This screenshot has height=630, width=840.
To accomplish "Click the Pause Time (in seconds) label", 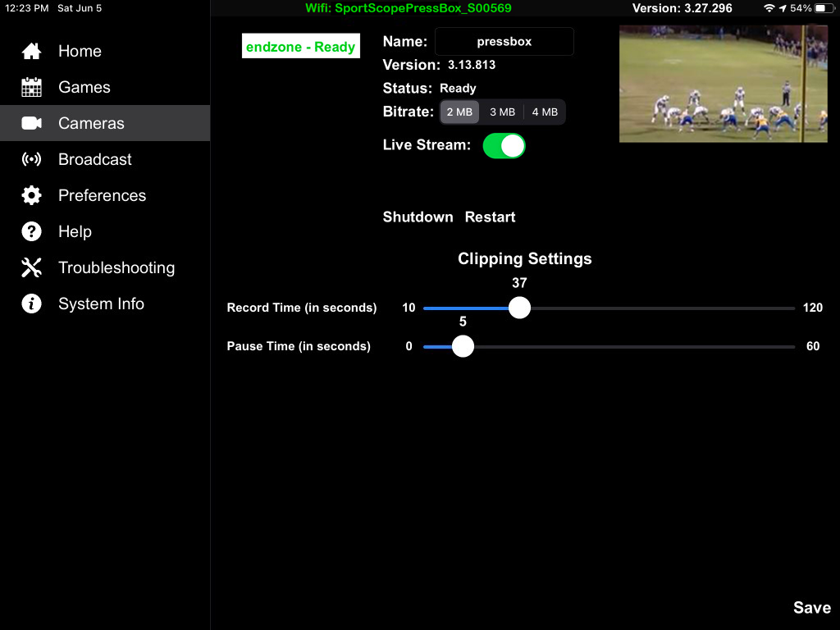I will [299, 346].
